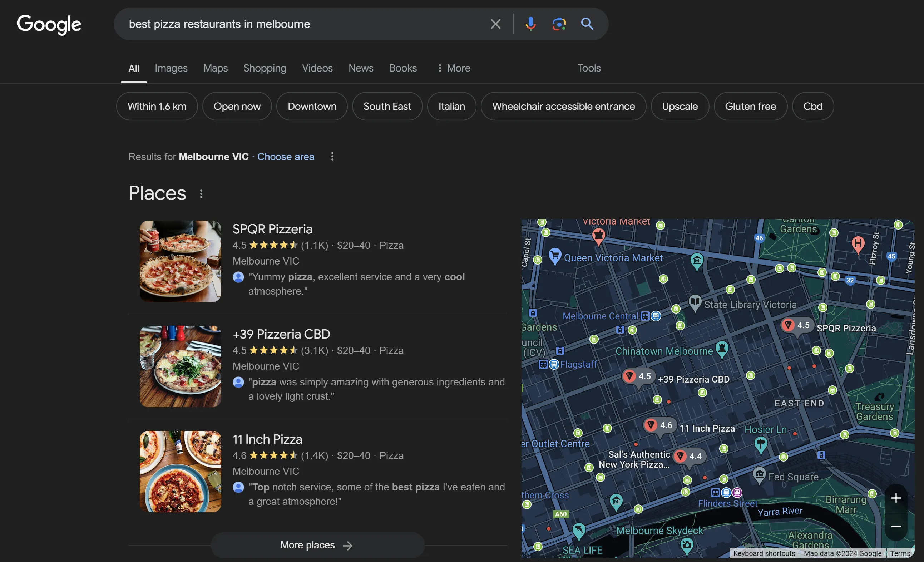Switch to the News tab
The image size is (924, 562).
(x=361, y=68)
